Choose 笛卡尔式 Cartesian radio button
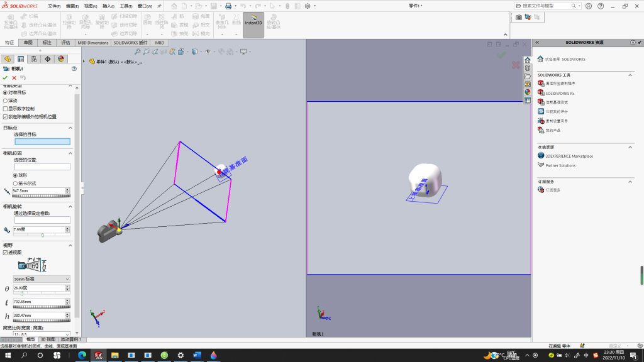Viewport: 644px width, 362px height. pyautogui.click(x=15, y=184)
